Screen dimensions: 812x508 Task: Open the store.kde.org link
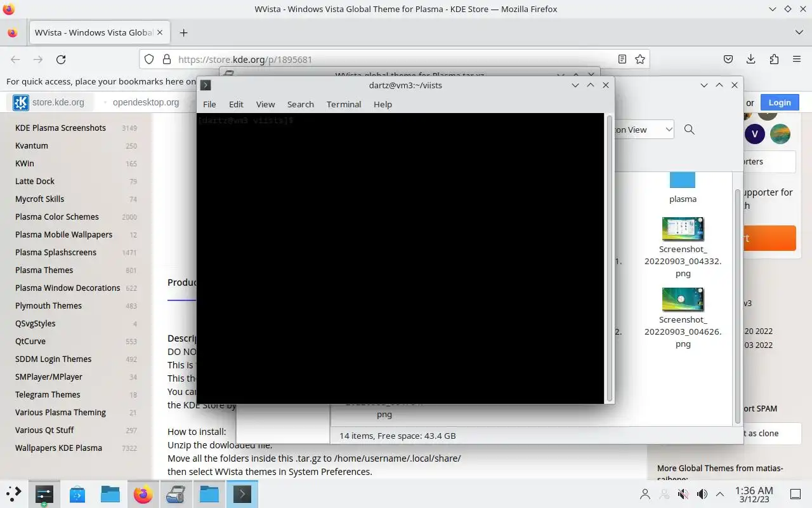pyautogui.click(x=58, y=102)
